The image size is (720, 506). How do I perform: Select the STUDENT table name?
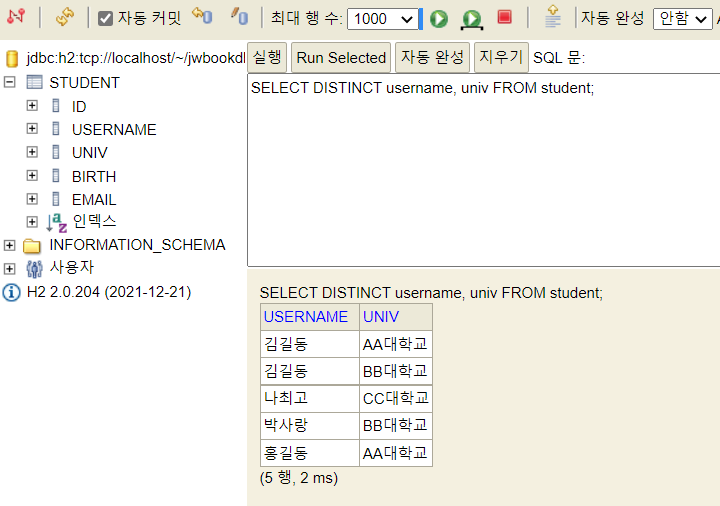84,83
